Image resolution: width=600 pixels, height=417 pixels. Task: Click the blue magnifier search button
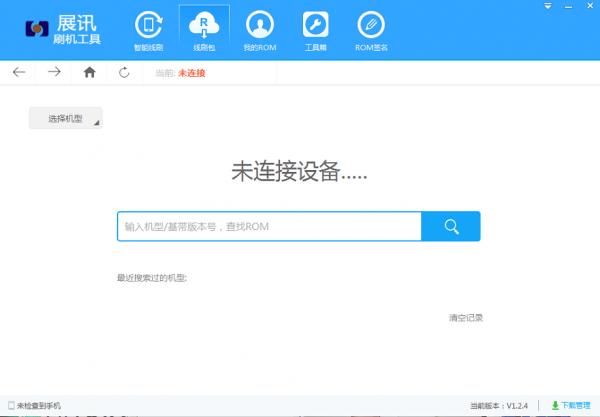point(450,226)
